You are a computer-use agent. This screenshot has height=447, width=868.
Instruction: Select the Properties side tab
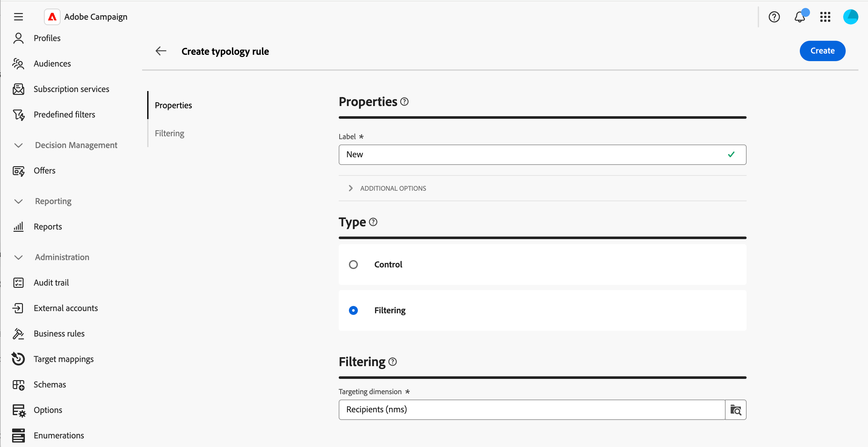(x=173, y=105)
